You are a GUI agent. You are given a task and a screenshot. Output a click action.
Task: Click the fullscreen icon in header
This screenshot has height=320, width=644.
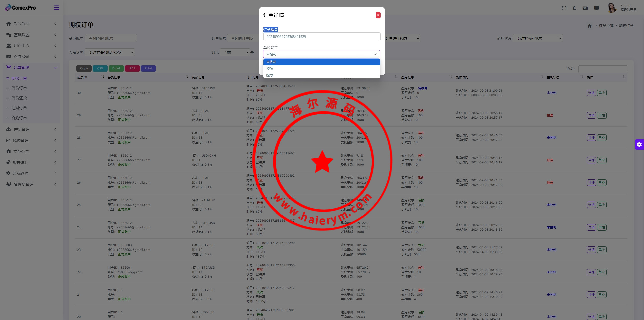pyautogui.click(x=564, y=8)
